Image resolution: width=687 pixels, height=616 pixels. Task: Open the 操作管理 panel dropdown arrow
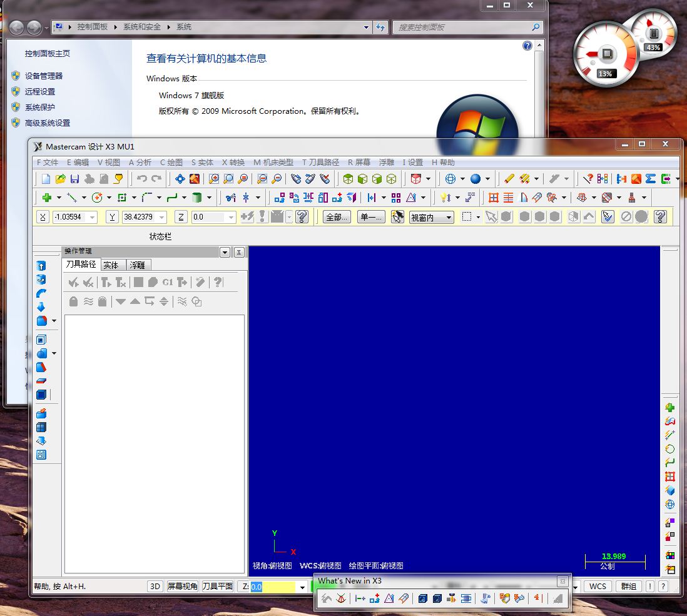(225, 252)
